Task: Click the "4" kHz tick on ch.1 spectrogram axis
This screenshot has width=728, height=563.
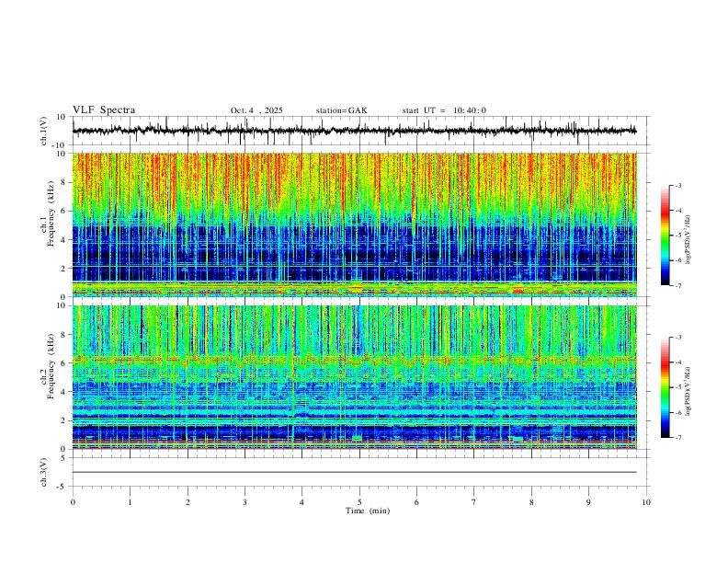Action: [x=63, y=240]
